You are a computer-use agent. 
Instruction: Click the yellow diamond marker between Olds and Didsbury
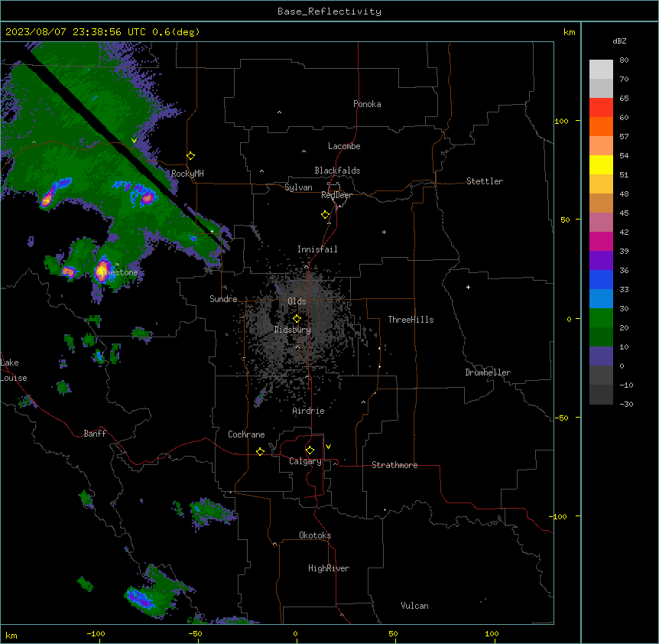point(297,319)
